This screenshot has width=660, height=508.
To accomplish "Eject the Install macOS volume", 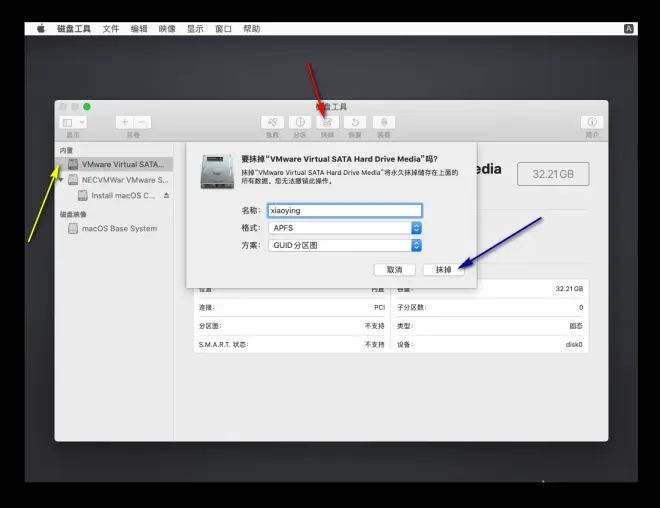I will click(167, 195).
